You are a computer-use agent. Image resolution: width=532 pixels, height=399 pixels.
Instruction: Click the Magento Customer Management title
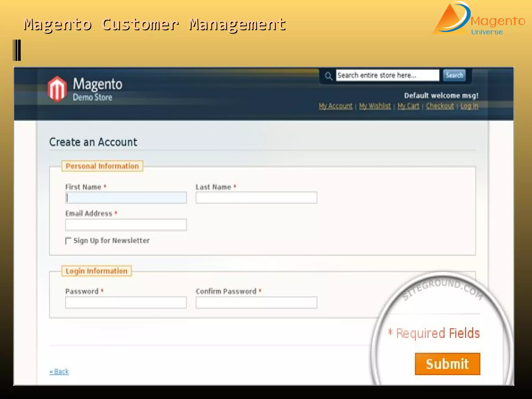155,24
